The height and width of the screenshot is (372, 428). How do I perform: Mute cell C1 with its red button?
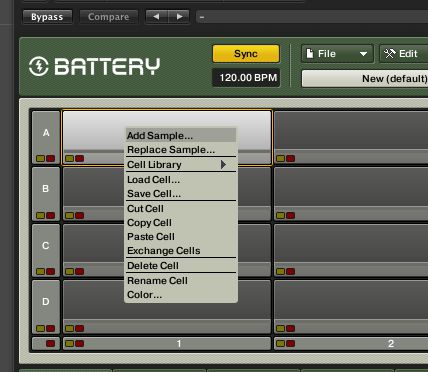click(79, 271)
